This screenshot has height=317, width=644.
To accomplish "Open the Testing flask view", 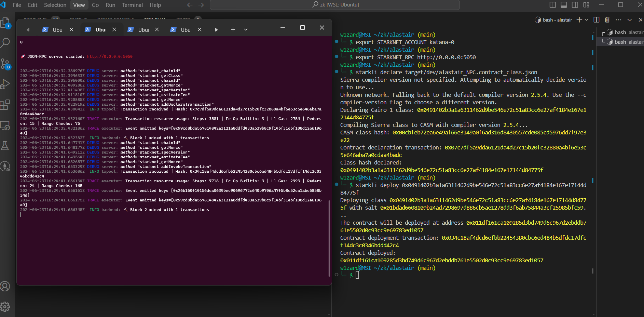I will (5, 146).
